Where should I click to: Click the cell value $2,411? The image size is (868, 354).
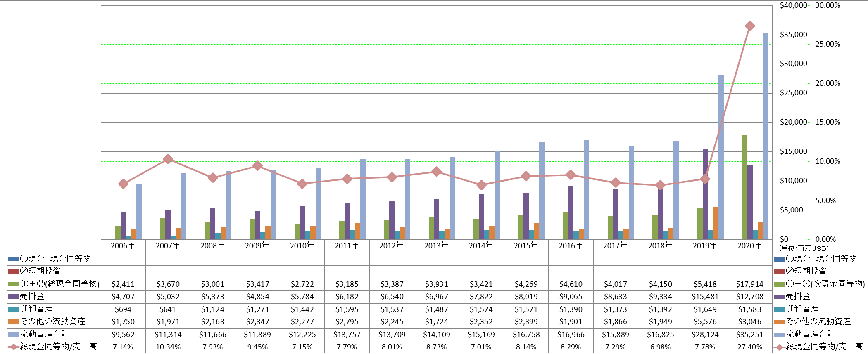(x=123, y=284)
